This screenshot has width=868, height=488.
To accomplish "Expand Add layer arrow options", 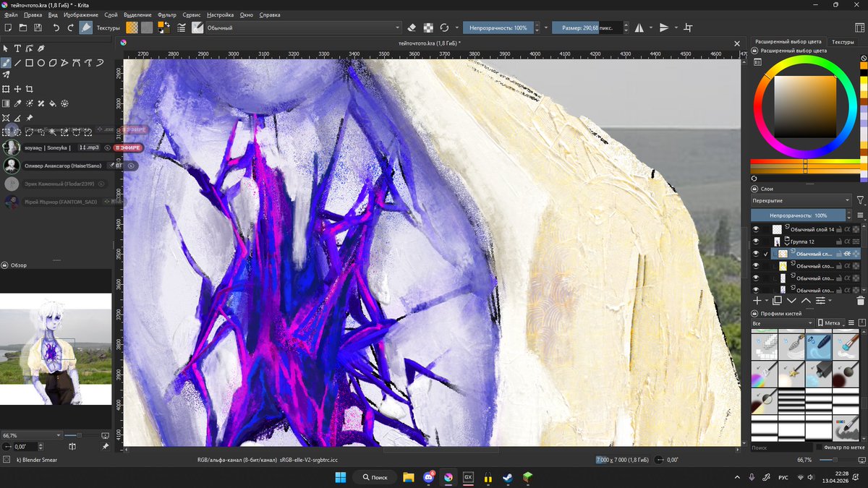I will (766, 300).
